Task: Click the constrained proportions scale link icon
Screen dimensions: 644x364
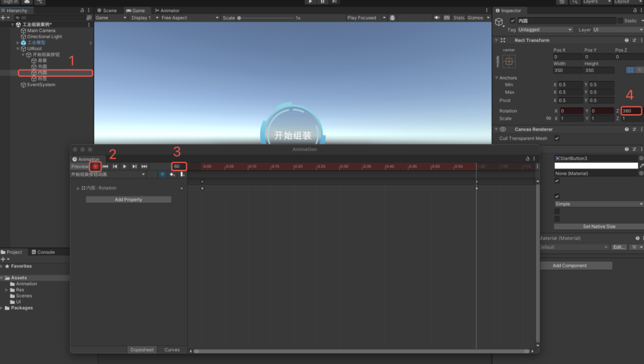Action: 549,118
